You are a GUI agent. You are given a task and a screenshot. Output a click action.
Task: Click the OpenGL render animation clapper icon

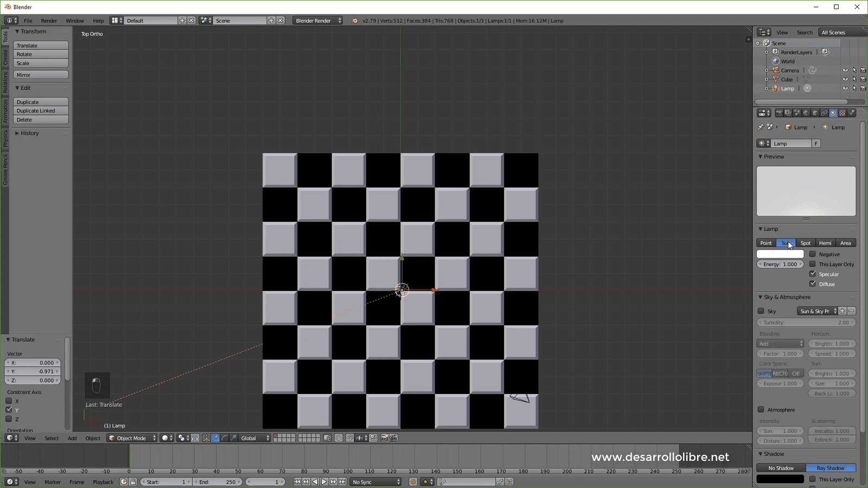click(x=394, y=438)
